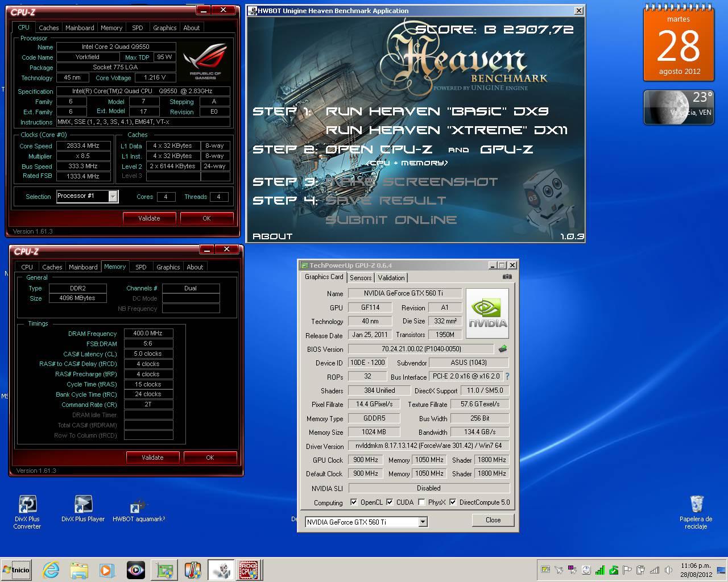Launch Internet Explorer from the taskbar
The height and width of the screenshot is (582, 728).
(x=51, y=569)
